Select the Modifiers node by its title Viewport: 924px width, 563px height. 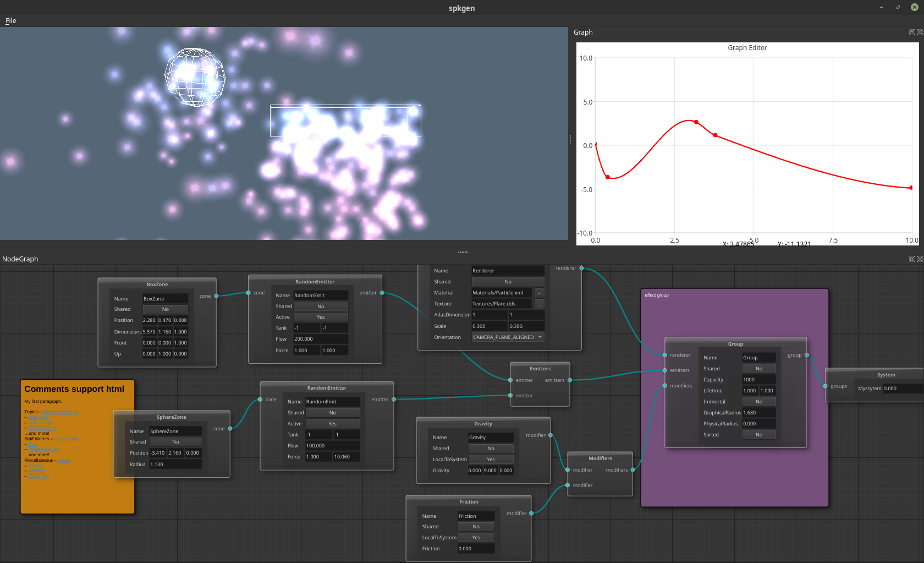coord(600,458)
